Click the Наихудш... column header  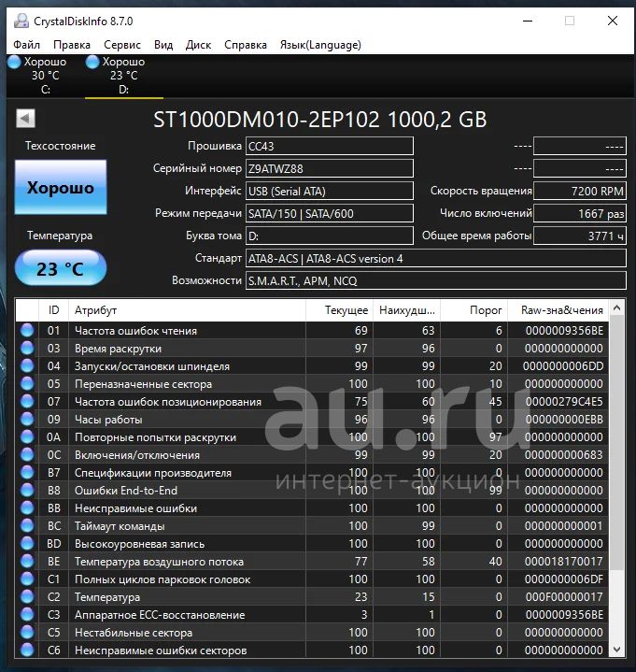point(407,310)
